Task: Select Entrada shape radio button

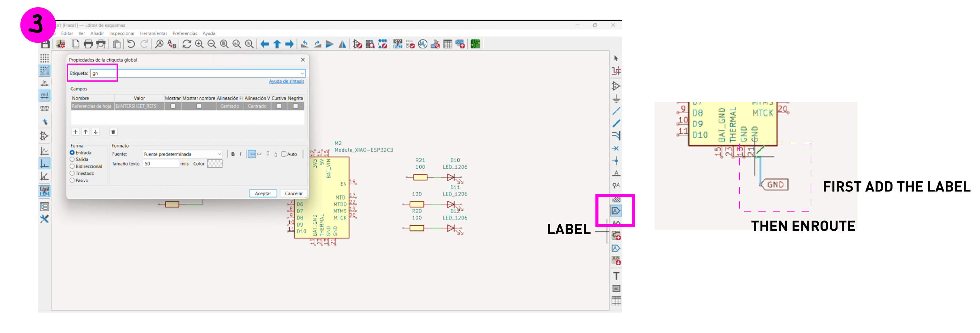Action: [72, 153]
